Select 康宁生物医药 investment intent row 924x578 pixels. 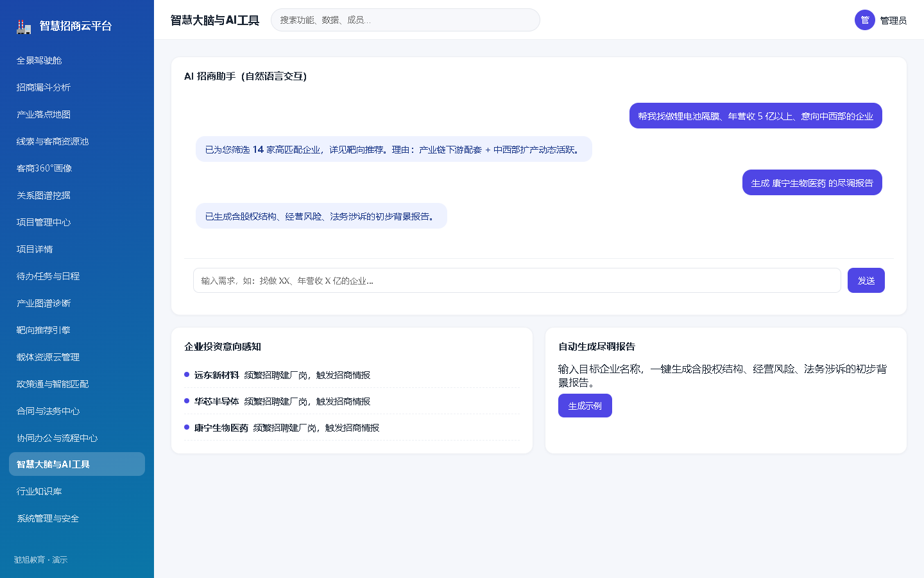352,428
